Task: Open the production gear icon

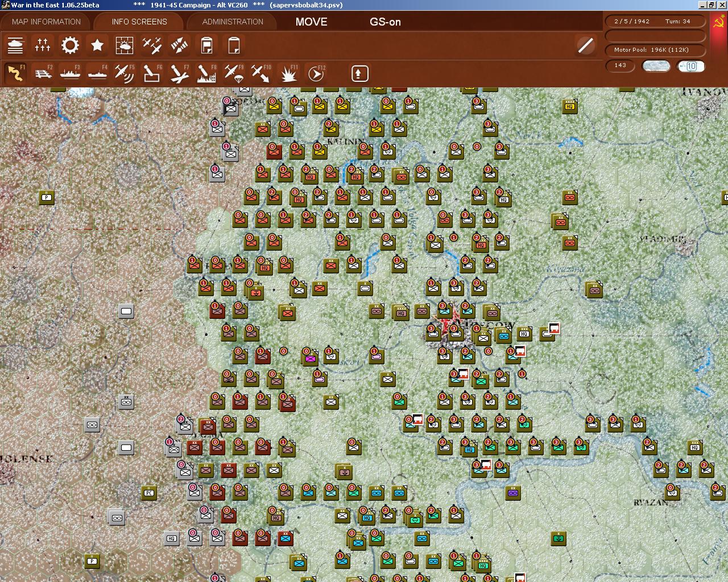Action: point(70,45)
